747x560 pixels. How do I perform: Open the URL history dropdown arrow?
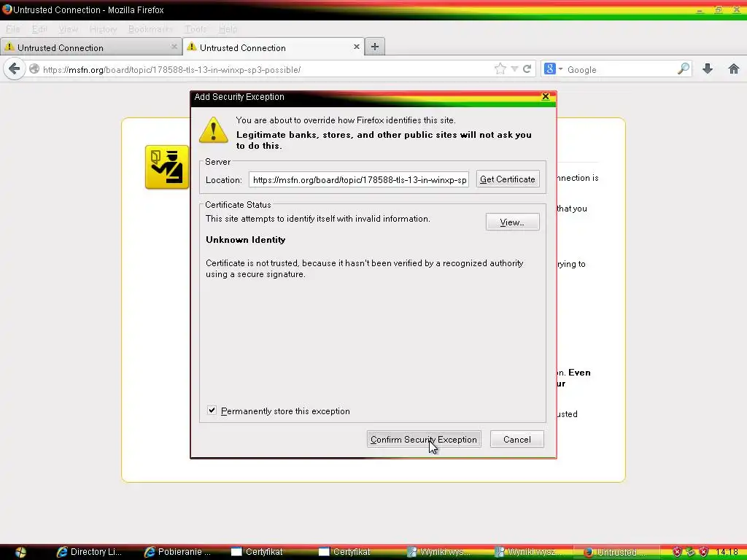(x=514, y=69)
